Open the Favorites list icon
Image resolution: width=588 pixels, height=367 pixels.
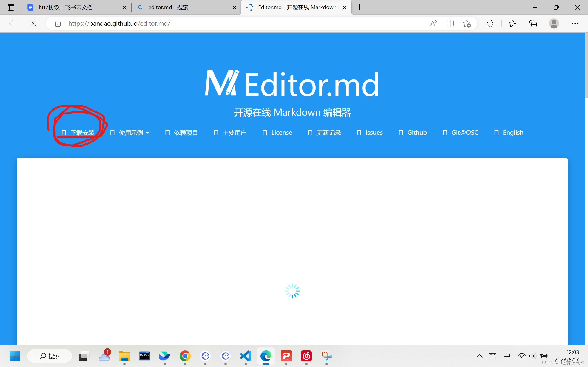point(512,23)
